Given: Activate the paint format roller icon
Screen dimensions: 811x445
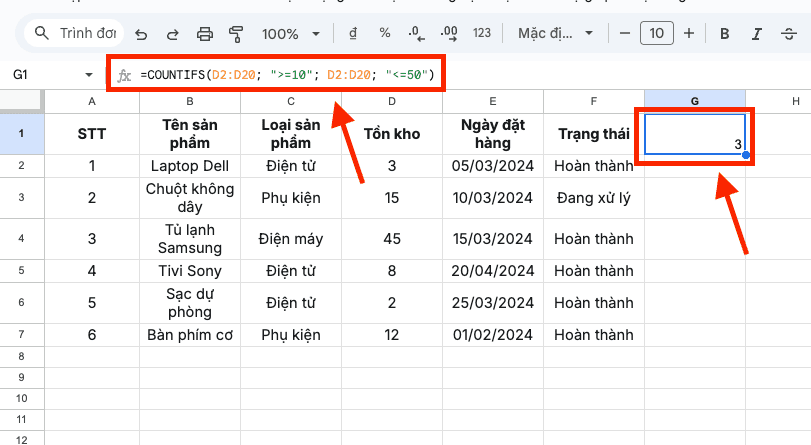Looking at the screenshot, I should (x=236, y=34).
